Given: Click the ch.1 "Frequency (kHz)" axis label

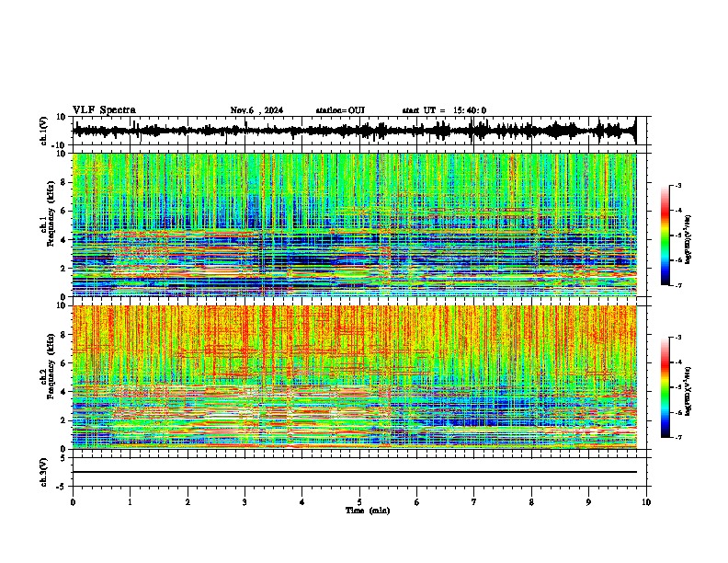Looking at the screenshot, I should point(51,213).
